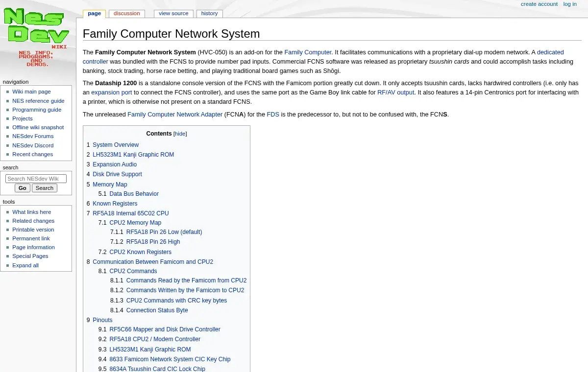Screen dimensions: 588x372
Task: Jump to Pinouts section 9
Action: click(102, 320)
